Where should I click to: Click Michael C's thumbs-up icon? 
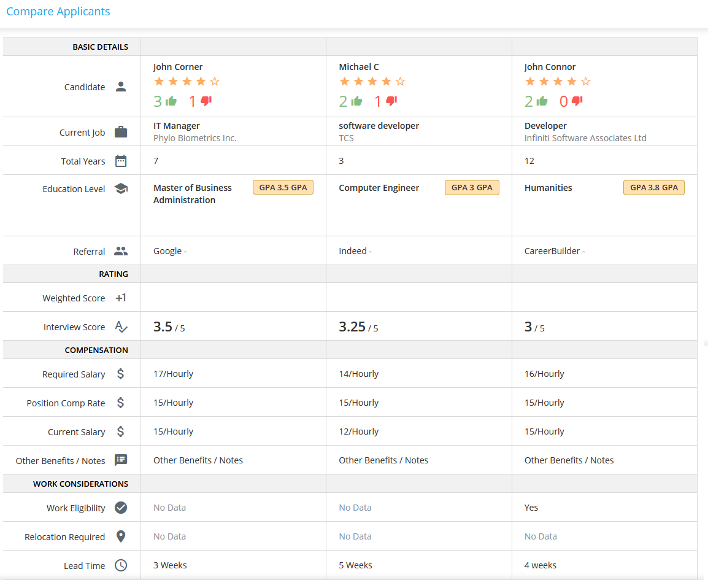coord(356,101)
